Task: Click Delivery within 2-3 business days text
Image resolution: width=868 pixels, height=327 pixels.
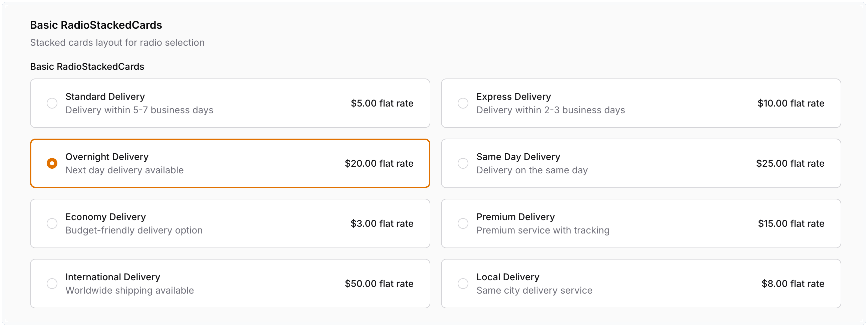Action: 550,110
